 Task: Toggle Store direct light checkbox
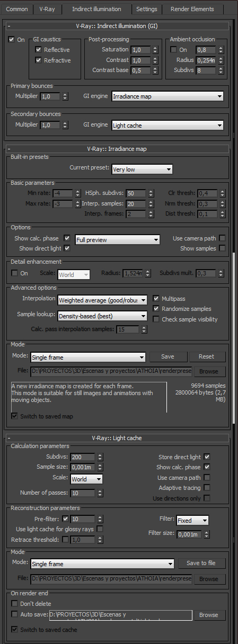point(207,457)
